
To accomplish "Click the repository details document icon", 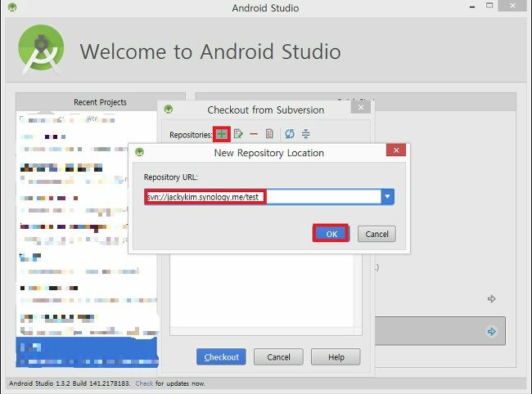I will (269, 134).
